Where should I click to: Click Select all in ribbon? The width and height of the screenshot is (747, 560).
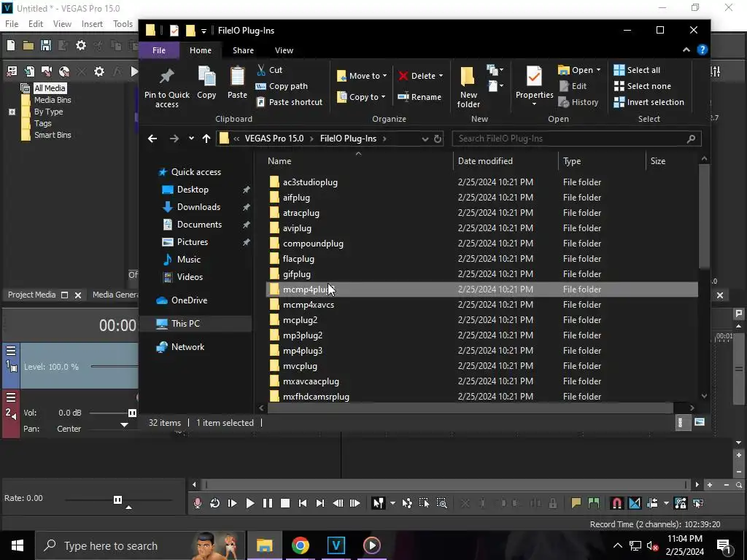pyautogui.click(x=637, y=70)
